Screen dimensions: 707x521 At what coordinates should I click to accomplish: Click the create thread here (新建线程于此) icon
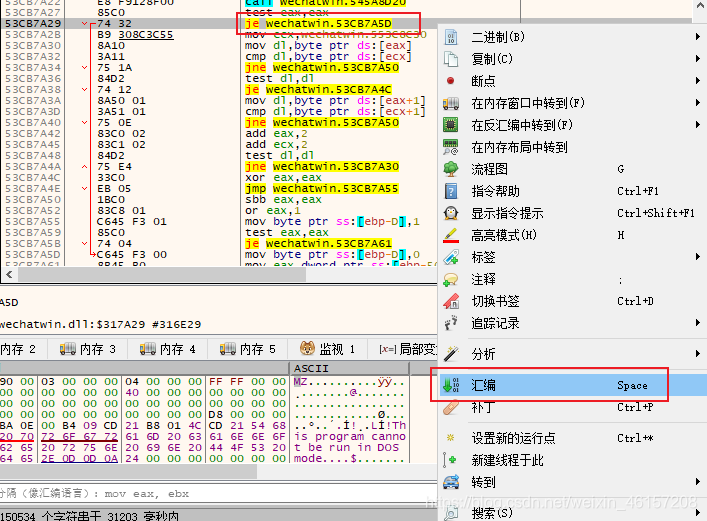[x=450, y=460]
